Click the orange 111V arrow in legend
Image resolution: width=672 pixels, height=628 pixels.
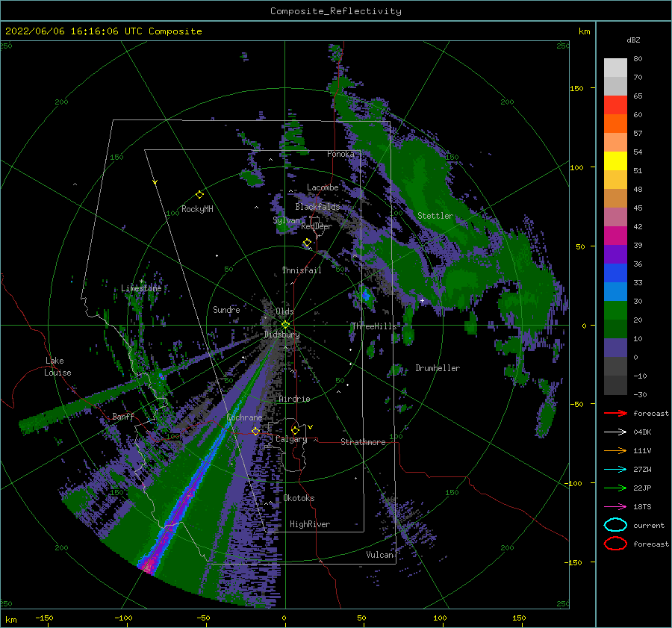(615, 450)
